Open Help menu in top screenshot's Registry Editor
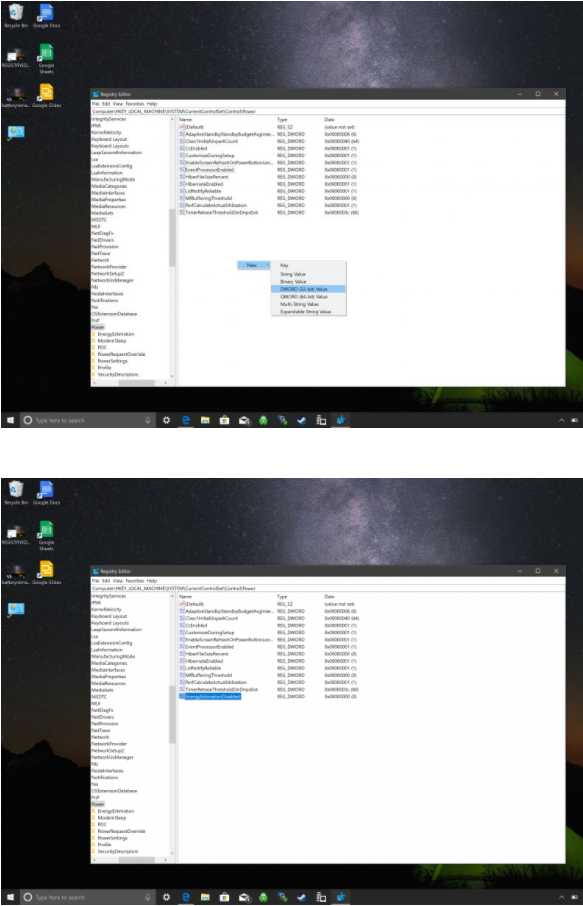Image resolution: width=583 pixels, height=906 pixels. click(x=152, y=104)
